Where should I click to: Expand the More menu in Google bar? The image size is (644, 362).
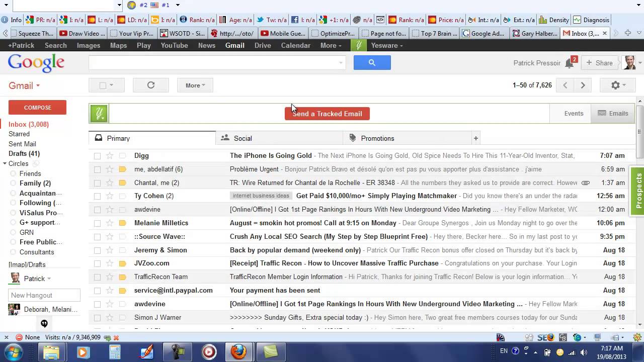click(x=331, y=45)
